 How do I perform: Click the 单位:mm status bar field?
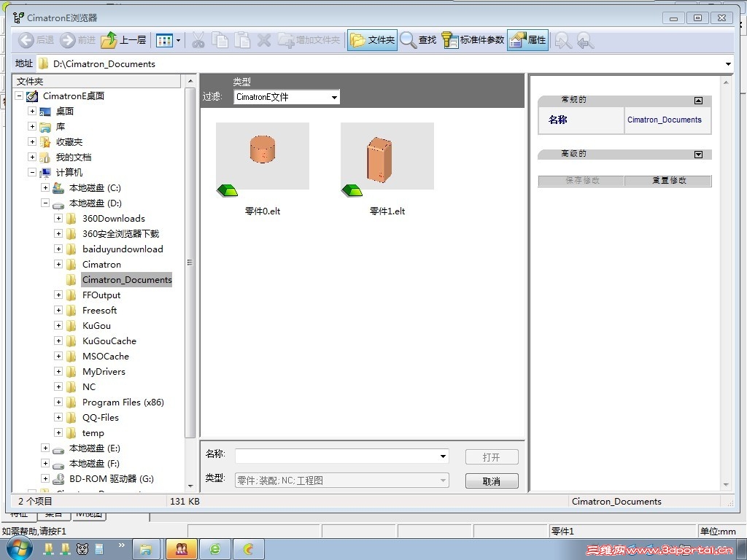(x=718, y=531)
